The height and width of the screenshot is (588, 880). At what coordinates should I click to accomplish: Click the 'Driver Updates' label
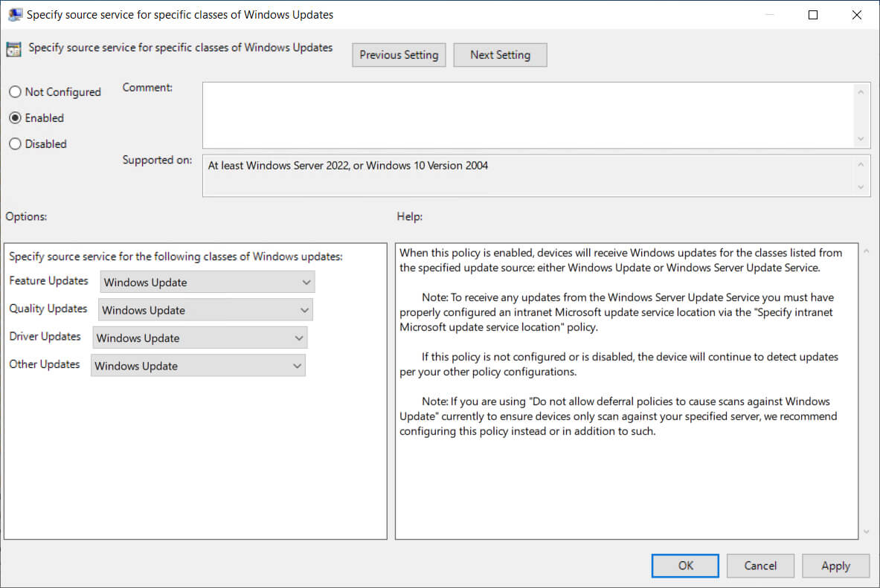click(x=45, y=336)
